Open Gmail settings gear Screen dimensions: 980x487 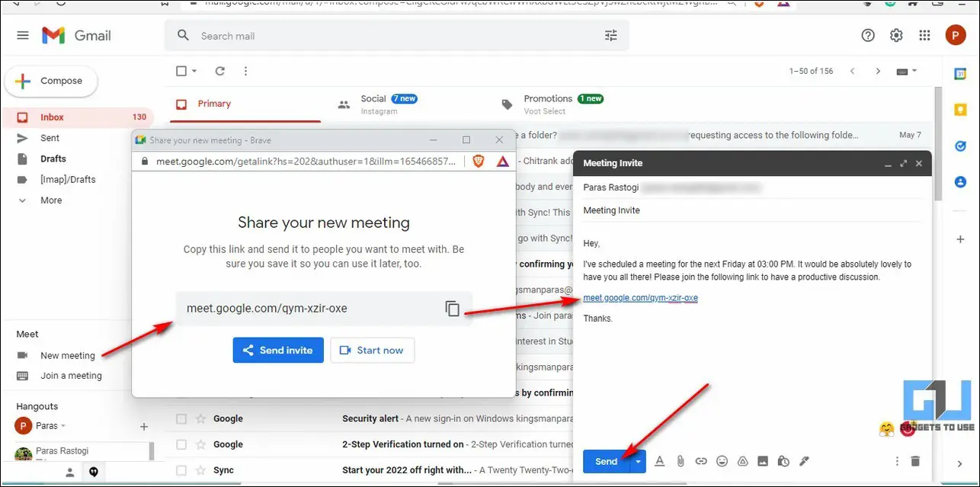point(896,35)
